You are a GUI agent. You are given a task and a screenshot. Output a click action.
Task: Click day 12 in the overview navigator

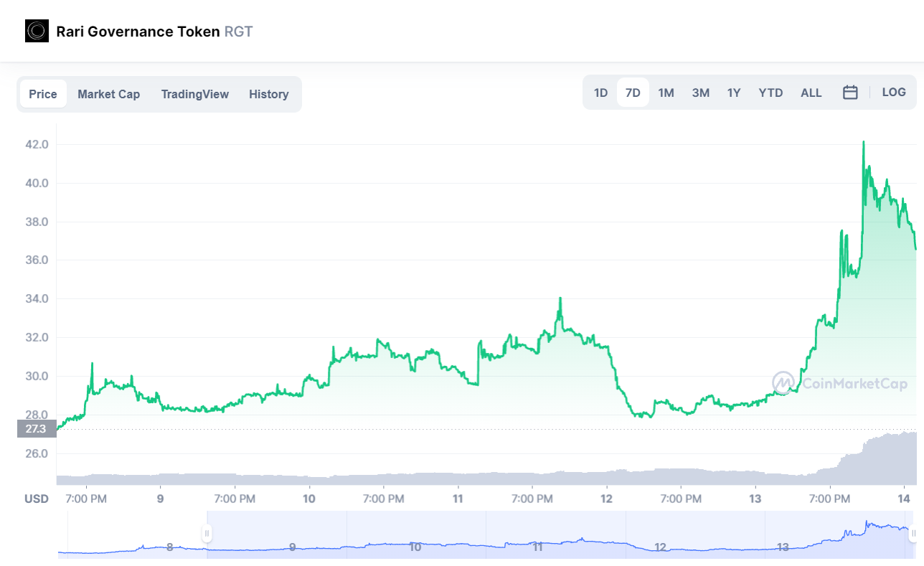pos(660,547)
